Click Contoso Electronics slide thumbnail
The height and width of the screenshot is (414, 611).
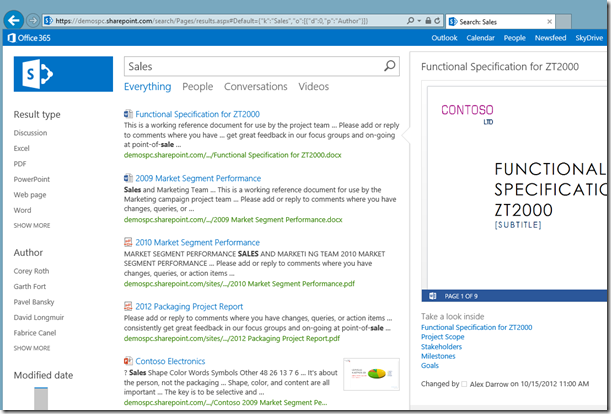click(371, 374)
